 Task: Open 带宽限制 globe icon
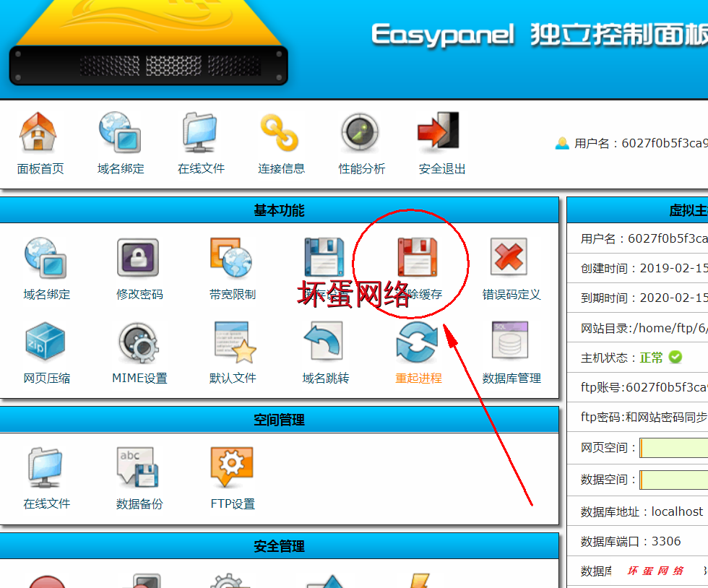click(231, 257)
